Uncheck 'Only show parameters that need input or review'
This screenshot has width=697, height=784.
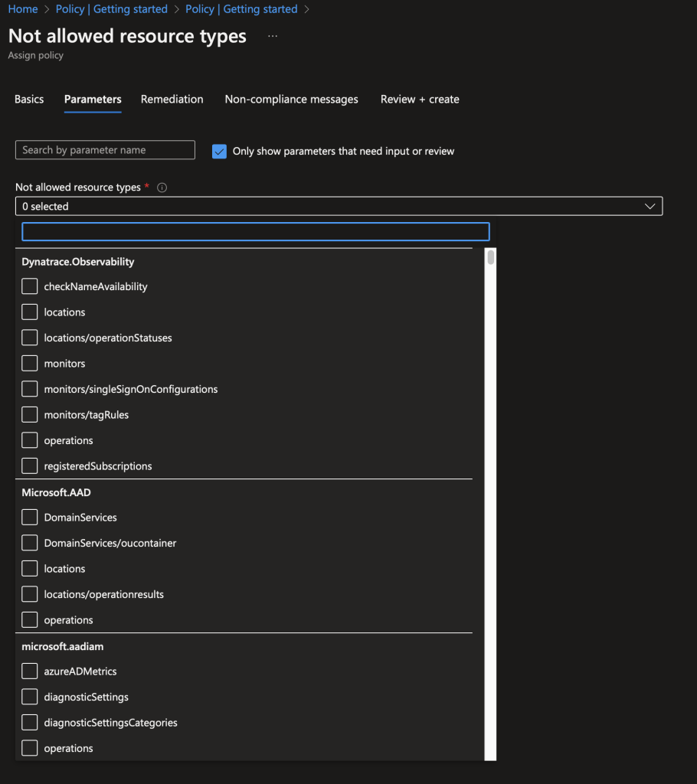click(x=219, y=151)
